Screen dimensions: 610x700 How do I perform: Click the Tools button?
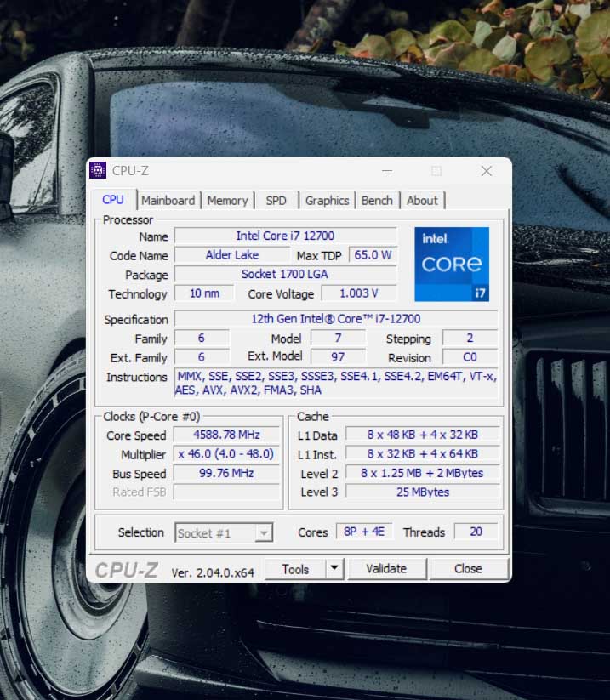click(295, 569)
